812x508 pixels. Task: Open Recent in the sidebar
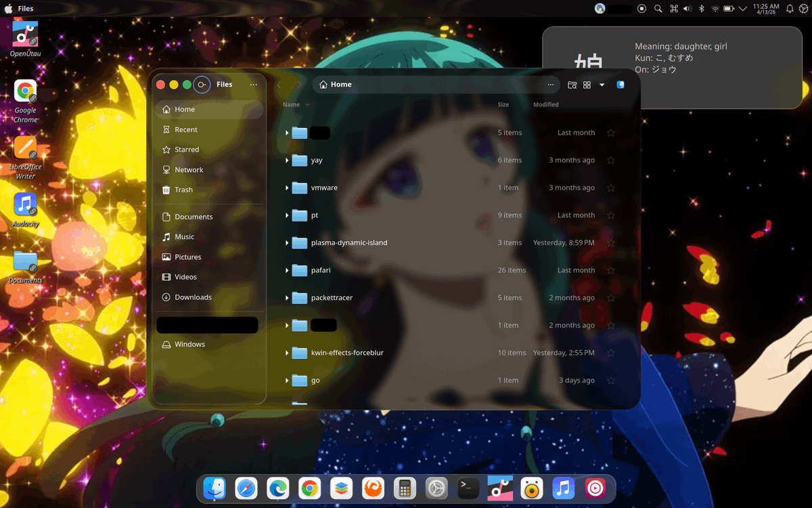[209, 129]
